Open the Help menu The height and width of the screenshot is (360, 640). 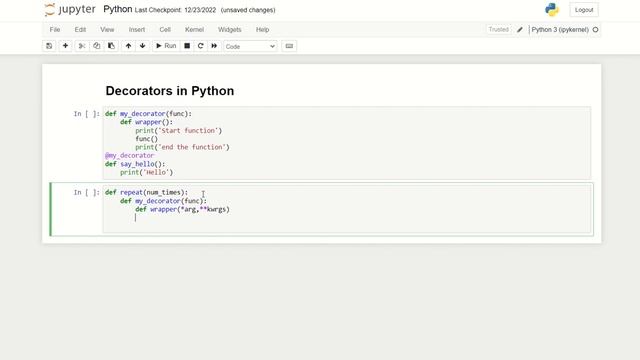[262, 30]
